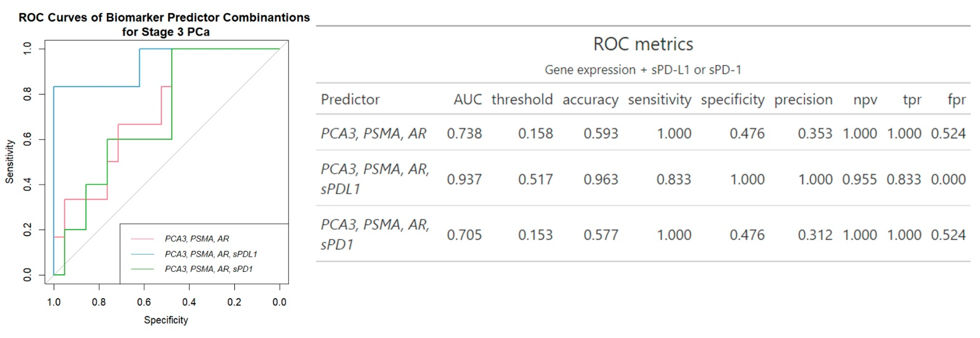
Task: Click the Sensitivity y-axis label
Action: pyautogui.click(x=10, y=161)
